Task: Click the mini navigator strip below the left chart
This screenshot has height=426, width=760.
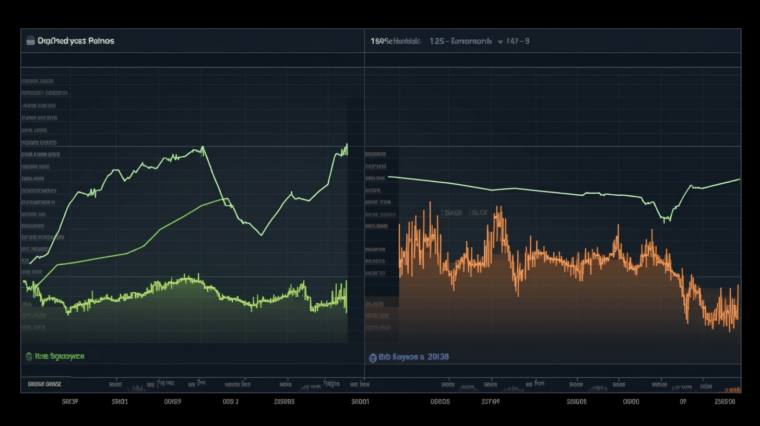Action: coord(190,383)
